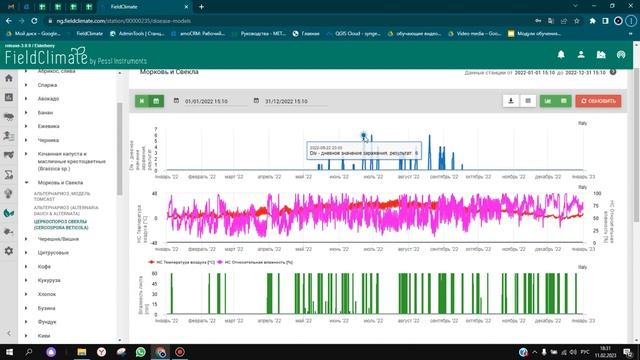Select Альтернариоз модель TomCast
This screenshot has width=640, height=360.
click(x=62, y=196)
